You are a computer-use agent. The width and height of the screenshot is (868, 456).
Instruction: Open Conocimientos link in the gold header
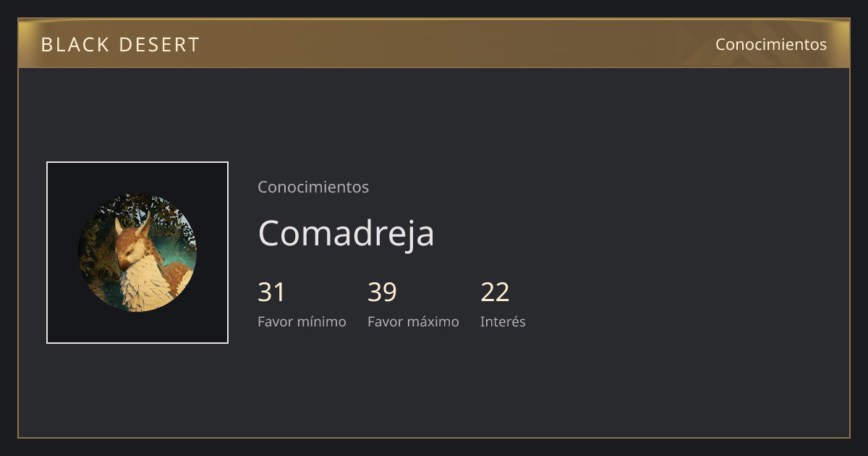(x=771, y=44)
